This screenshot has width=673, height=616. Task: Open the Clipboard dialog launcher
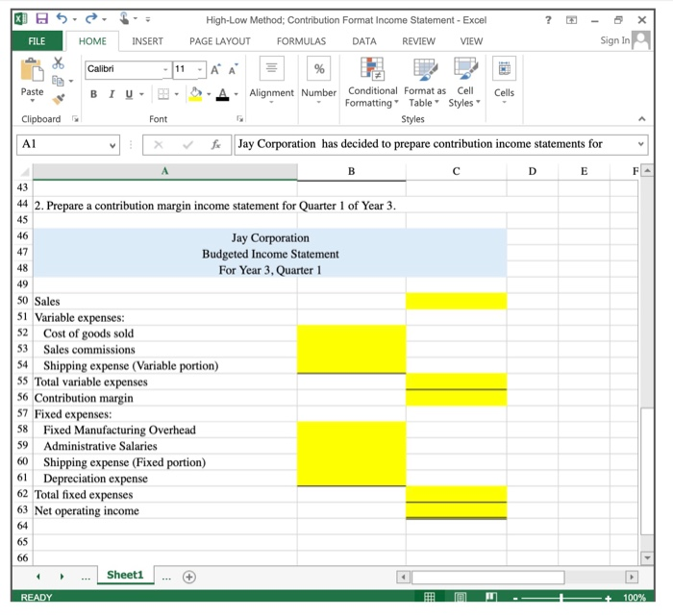click(x=75, y=119)
